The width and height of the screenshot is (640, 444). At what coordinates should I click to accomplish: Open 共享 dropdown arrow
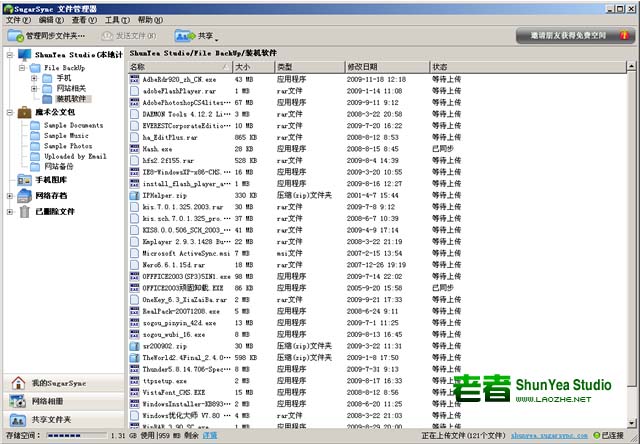pos(217,40)
